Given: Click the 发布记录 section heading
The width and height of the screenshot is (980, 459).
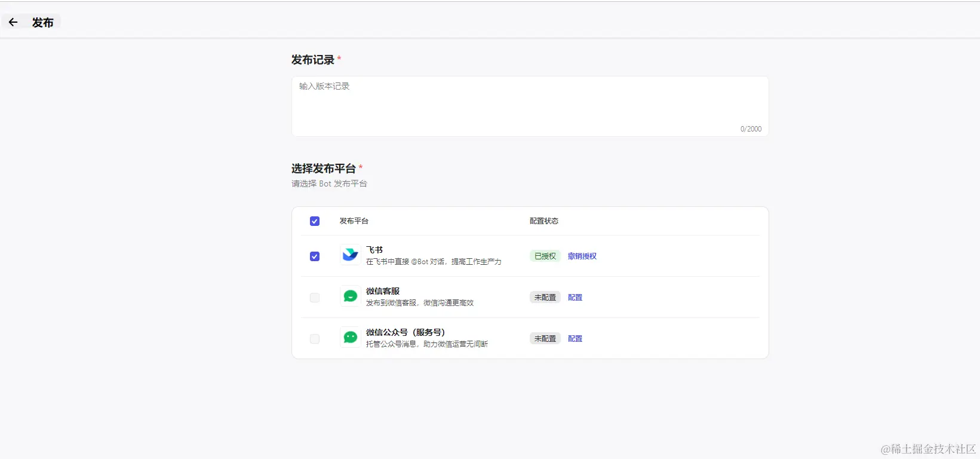Looking at the screenshot, I should tap(313, 60).
